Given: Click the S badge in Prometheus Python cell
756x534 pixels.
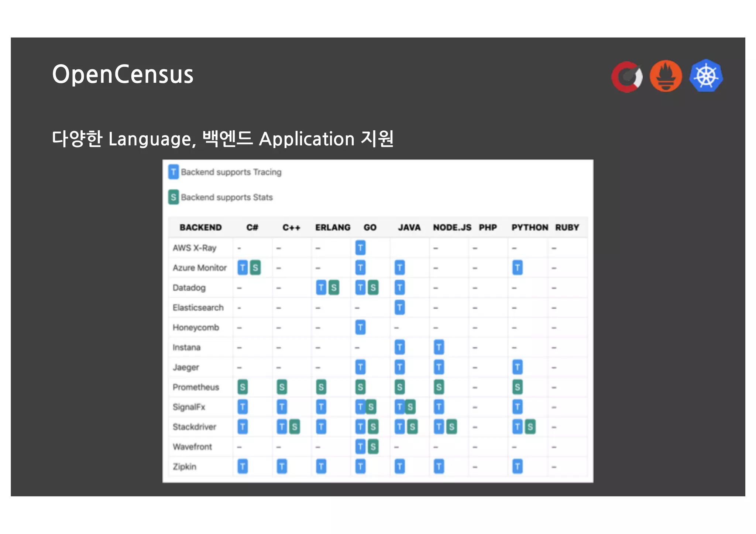Looking at the screenshot, I should pyautogui.click(x=518, y=387).
